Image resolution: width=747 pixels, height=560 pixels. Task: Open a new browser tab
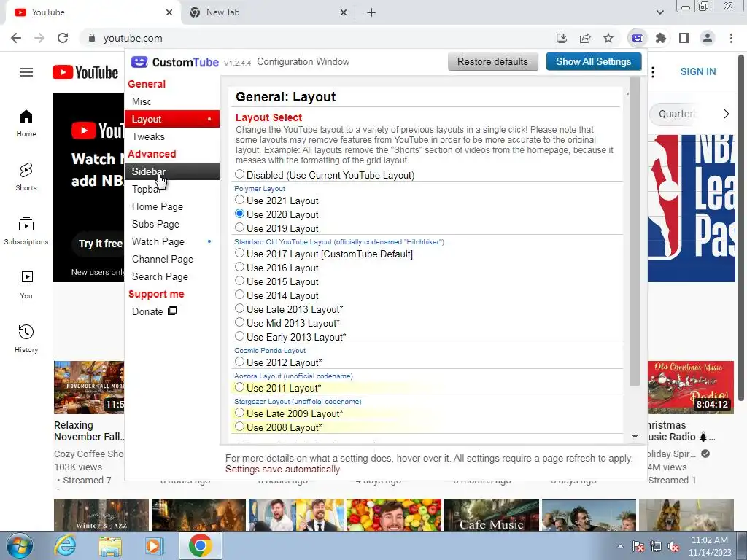click(371, 12)
